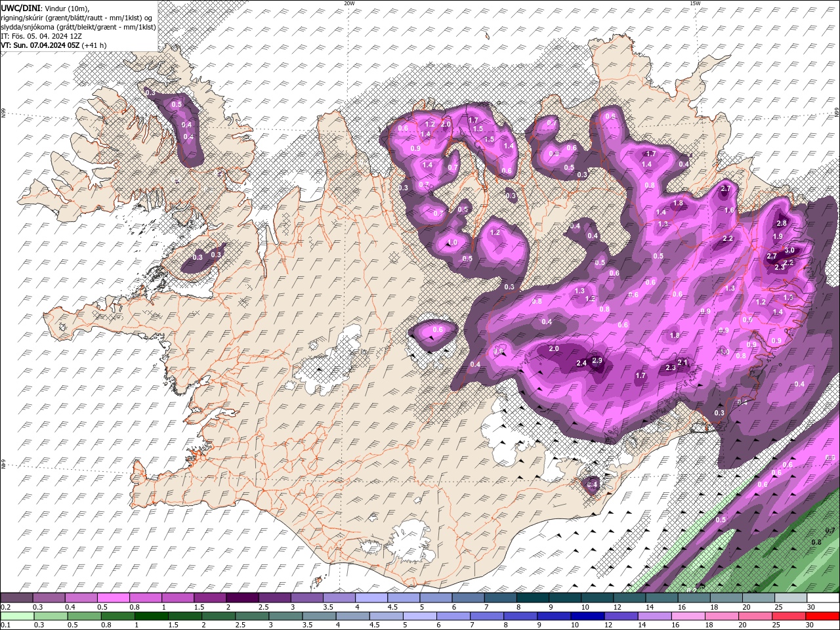Pick the upper scale swatch starting at 1.5
This screenshot has height=630, width=840.
click(x=210, y=598)
